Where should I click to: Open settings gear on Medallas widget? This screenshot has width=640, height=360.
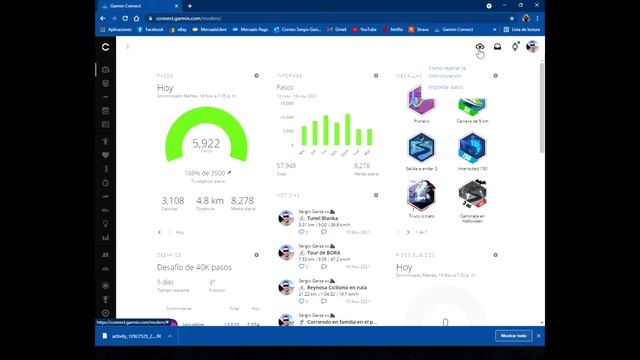tap(496, 76)
